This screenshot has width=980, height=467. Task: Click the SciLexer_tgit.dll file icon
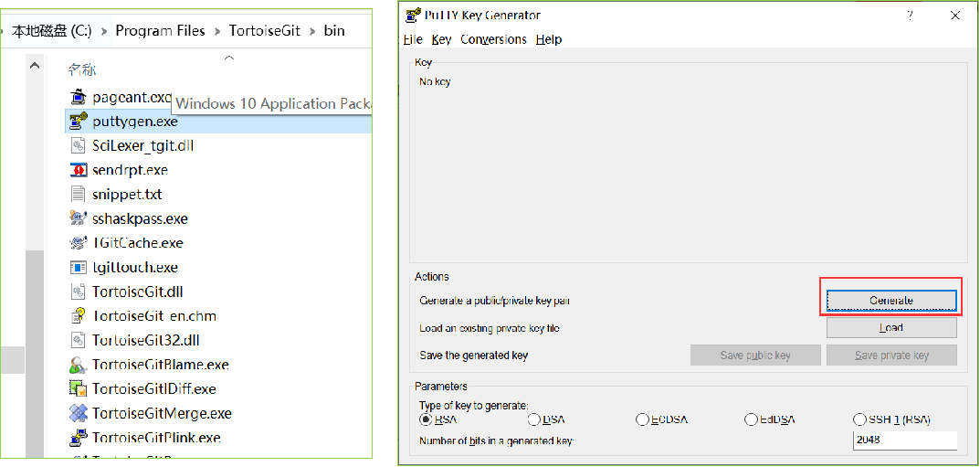pos(78,145)
